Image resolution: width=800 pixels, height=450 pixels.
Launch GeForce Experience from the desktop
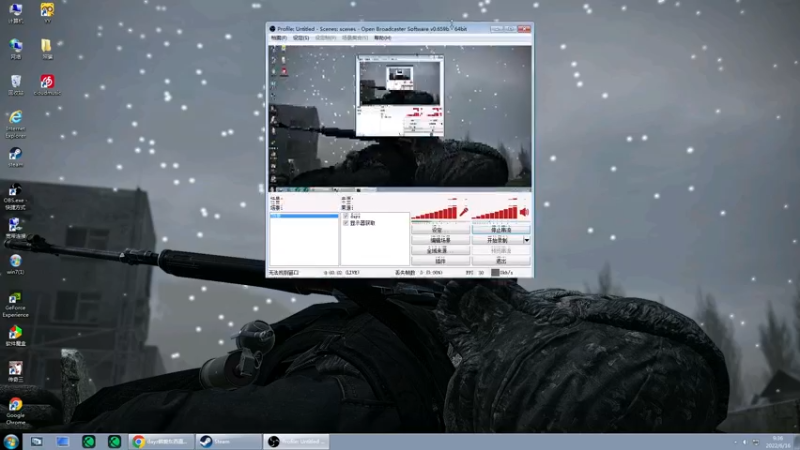[x=15, y=304]
